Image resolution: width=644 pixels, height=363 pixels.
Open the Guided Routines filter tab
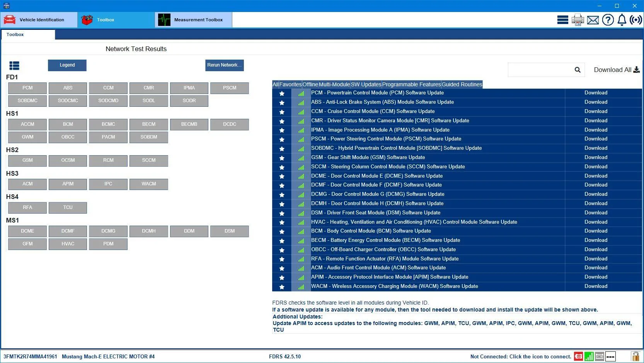462,84
